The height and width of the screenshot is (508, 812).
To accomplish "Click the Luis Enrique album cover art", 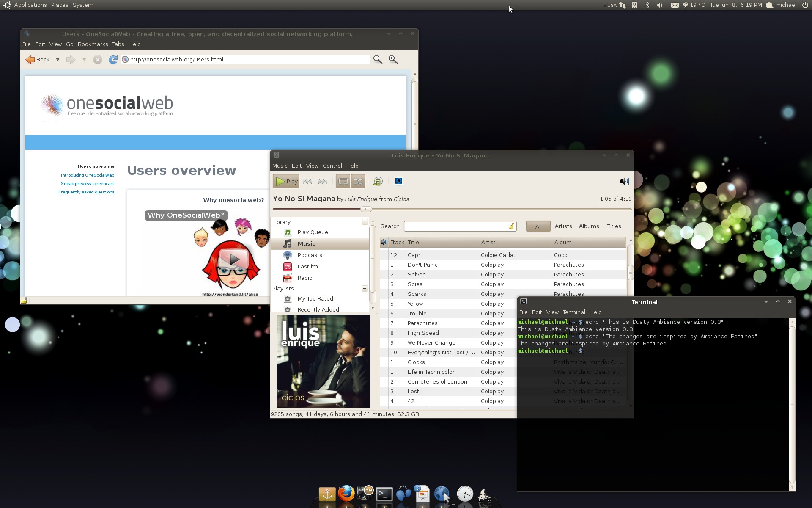I will (x=323, y=361).
